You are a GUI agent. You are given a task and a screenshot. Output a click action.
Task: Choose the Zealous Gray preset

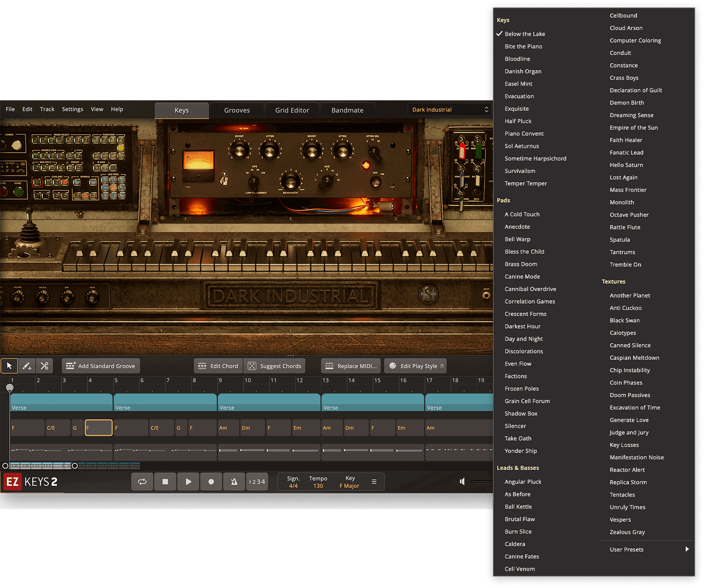(x=627, y=533)
